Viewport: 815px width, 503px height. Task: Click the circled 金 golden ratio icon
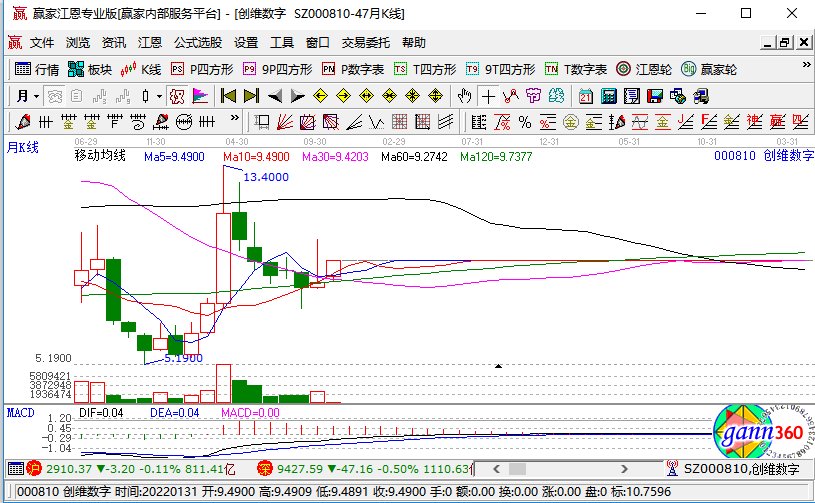[571, 122]
